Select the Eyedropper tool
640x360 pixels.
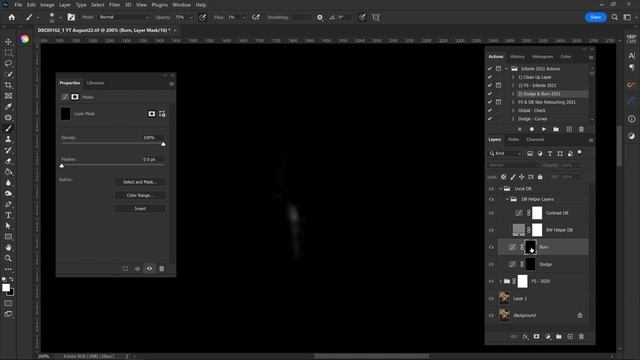click(x=8, y=107)
